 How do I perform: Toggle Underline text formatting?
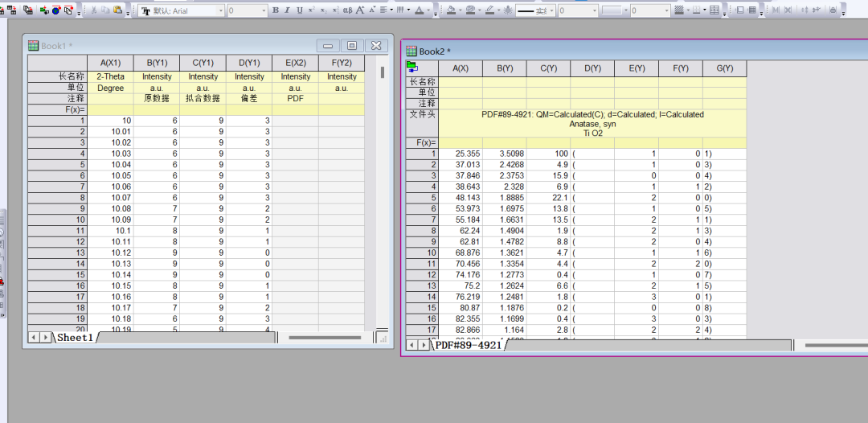click(x=300, y=10)
